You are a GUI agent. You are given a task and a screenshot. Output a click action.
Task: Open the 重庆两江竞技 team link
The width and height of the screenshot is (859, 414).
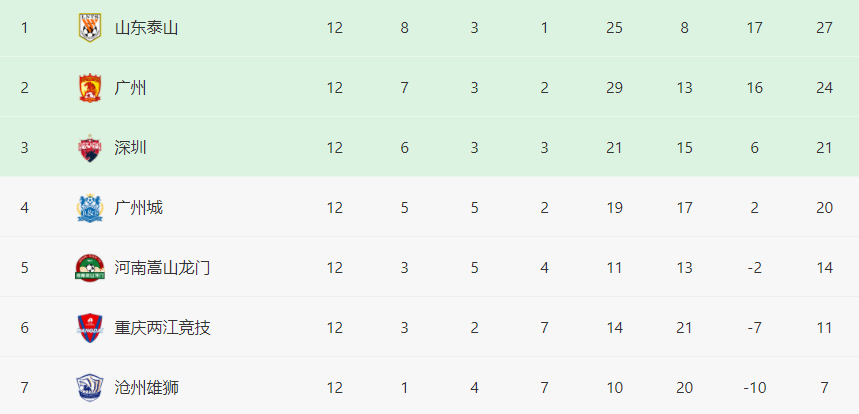tap(162, 328)
